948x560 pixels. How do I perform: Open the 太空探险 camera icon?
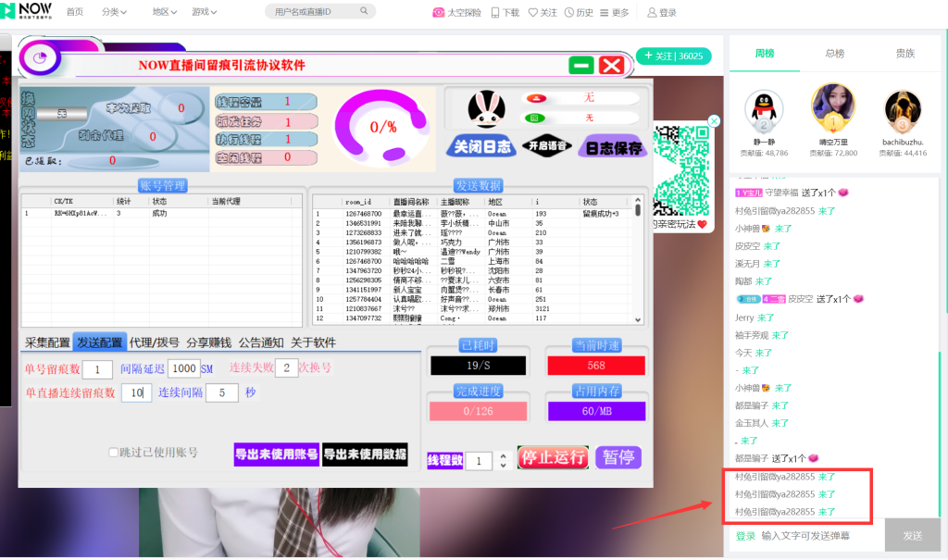439,13
